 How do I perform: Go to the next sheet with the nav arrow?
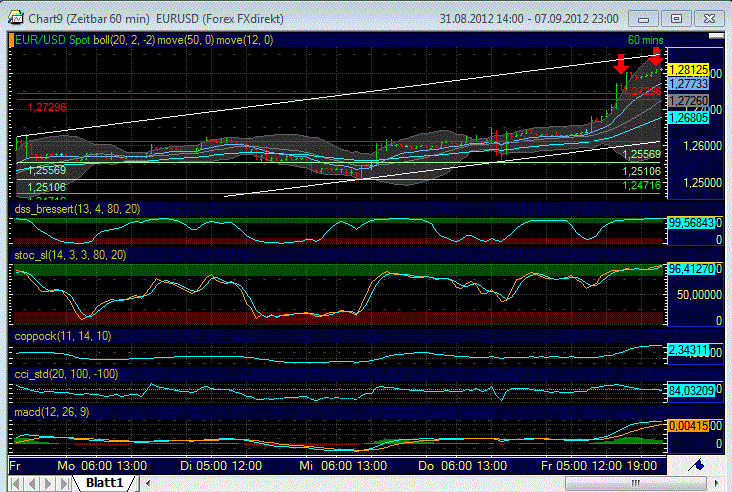[48, 483]
